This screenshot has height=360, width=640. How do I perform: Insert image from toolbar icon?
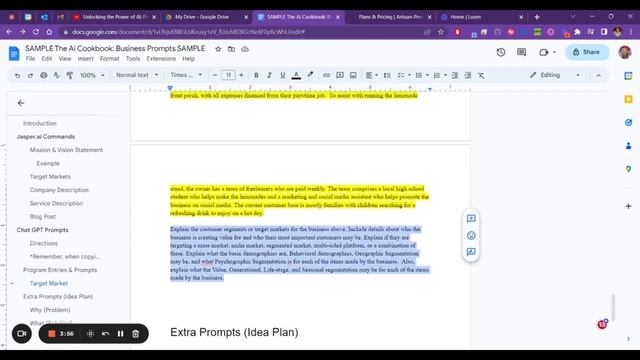click(353, 76)
